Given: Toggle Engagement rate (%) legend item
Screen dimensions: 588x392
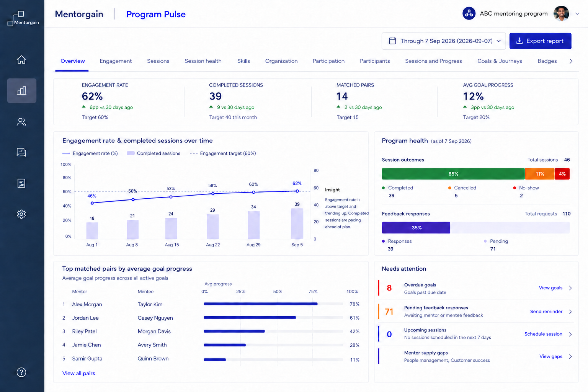Looking at the screenshot, I should (90, 154).
